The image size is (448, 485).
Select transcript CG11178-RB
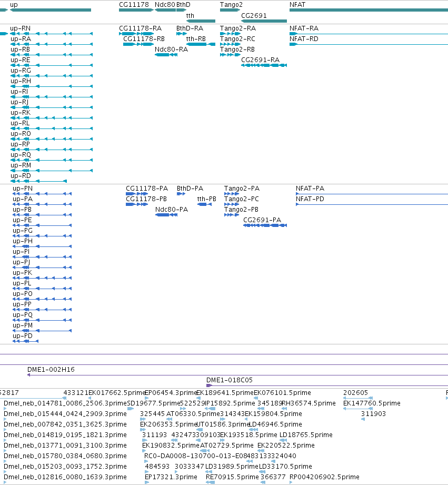click(138, 44)
